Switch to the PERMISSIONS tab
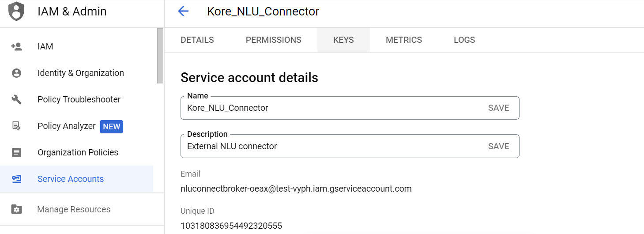Screen dimensions: 644x234 click(273, 40)
